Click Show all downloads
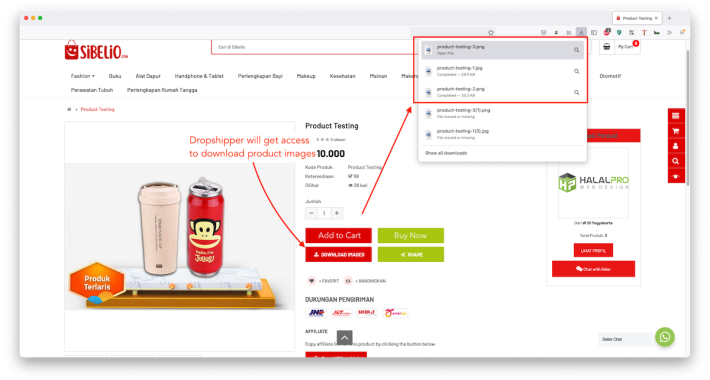This screenshot has width=710, height=380. click(446, 153)
